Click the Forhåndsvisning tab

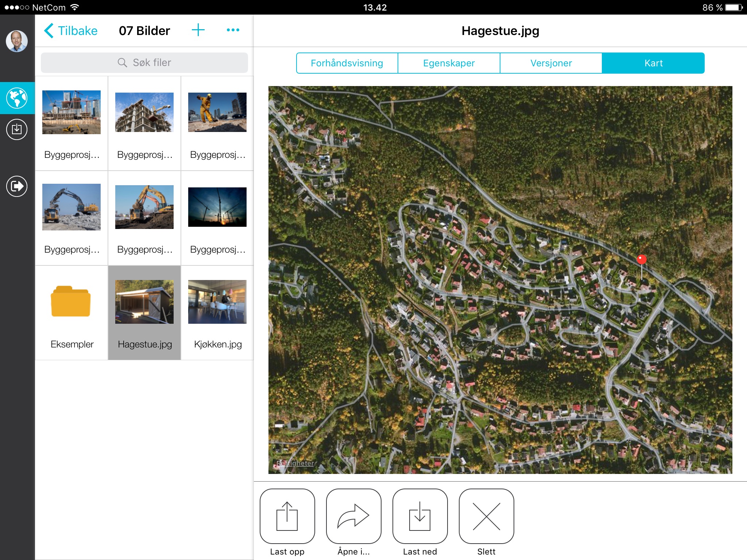(347, 63)
